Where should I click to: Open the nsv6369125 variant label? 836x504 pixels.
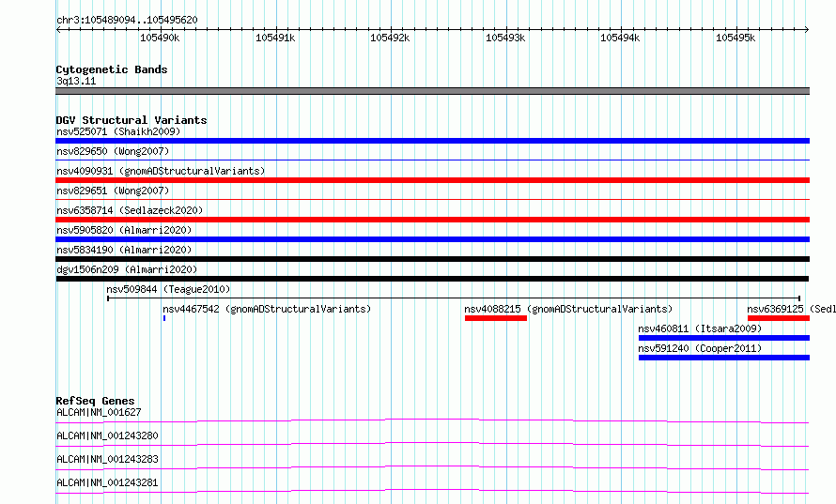click(791, 309)
